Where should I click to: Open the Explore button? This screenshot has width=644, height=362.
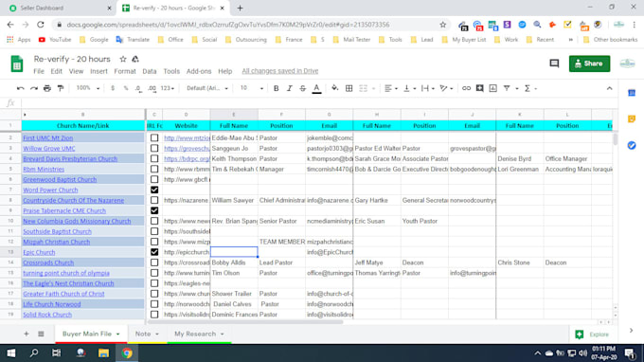coord(592,335)
